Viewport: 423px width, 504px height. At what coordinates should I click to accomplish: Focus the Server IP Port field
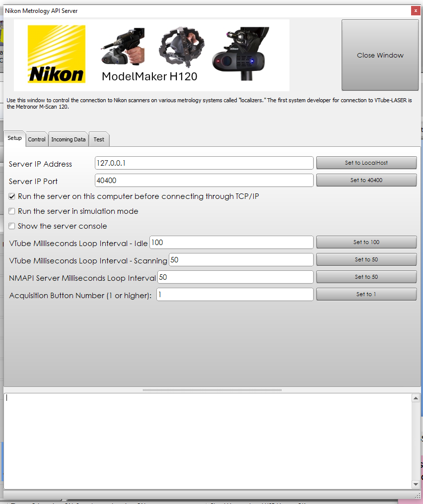pyautogui.click(x=204, y=181)
